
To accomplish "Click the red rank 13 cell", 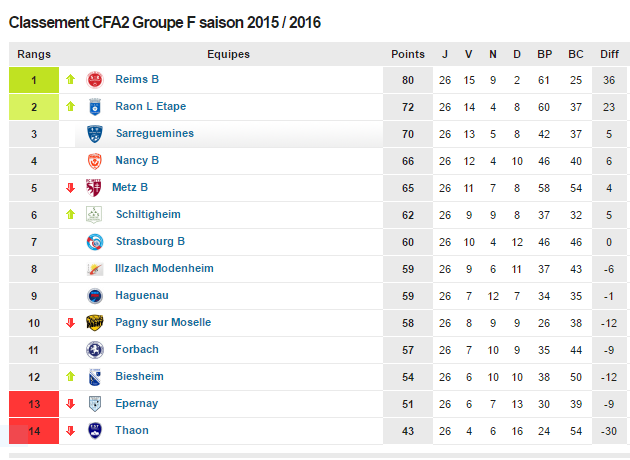I will [x=34, y=404].
